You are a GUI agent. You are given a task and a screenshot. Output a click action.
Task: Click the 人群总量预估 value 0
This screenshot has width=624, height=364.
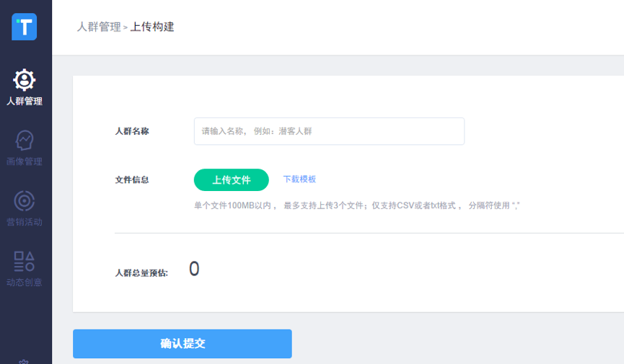click(x=194, y=270)
